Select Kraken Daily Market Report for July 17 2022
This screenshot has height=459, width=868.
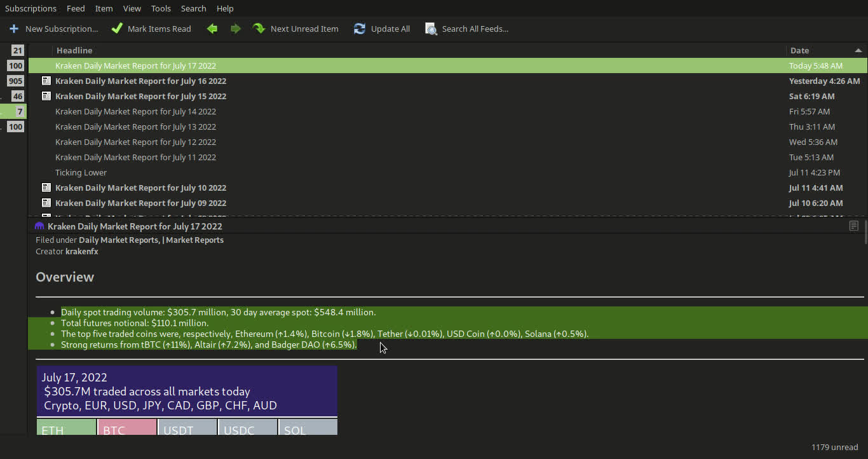[447, 65]
